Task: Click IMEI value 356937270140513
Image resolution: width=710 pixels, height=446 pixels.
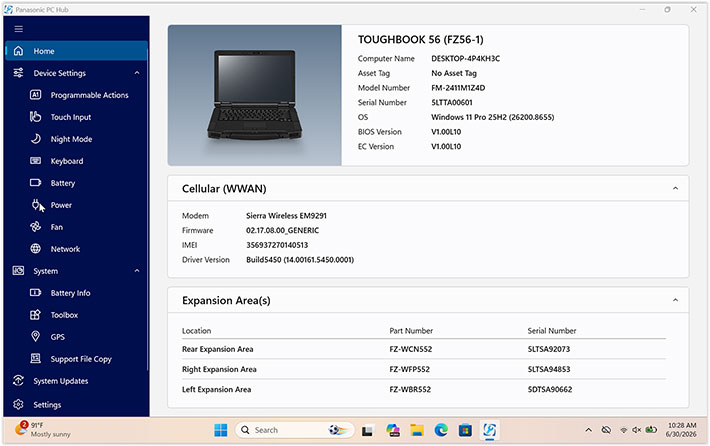Action: coord(277,245)
